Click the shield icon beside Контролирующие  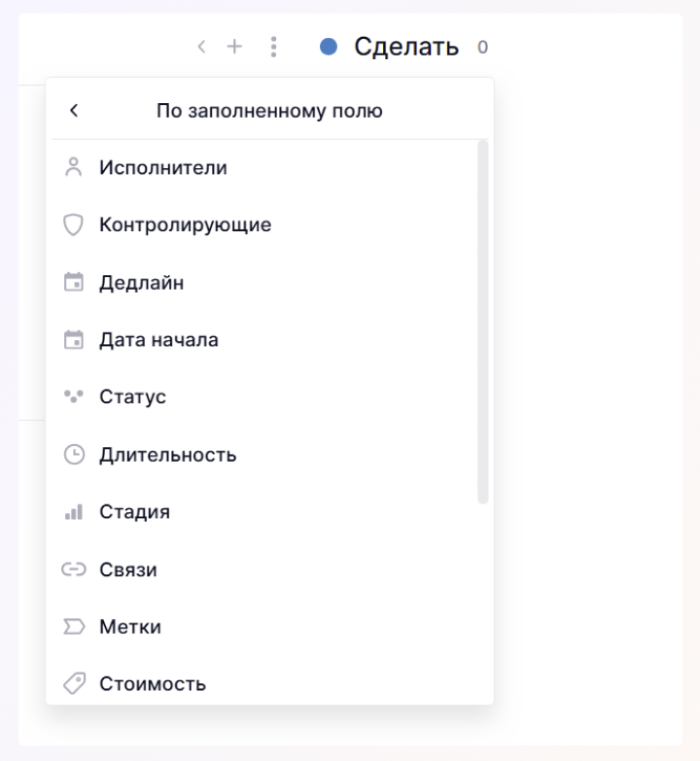(x=74, y=225)
